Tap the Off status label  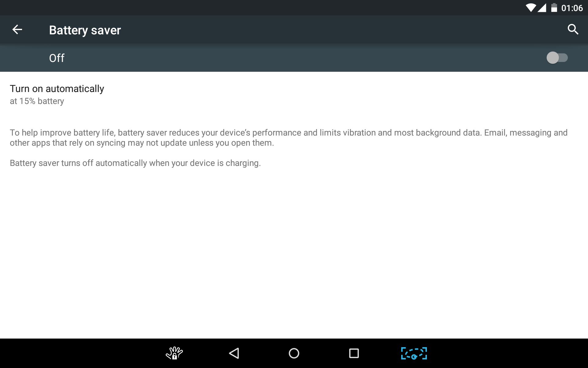click(57, 58)
